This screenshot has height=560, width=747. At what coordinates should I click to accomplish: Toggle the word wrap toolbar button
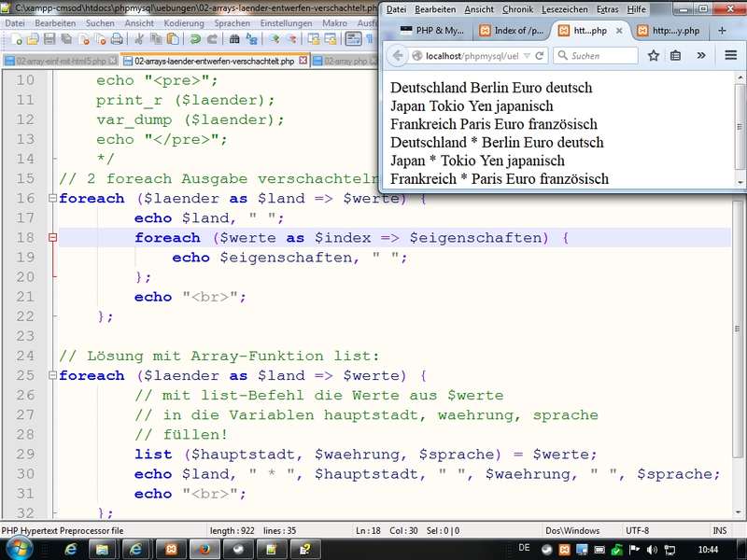[x=353, y=39]
